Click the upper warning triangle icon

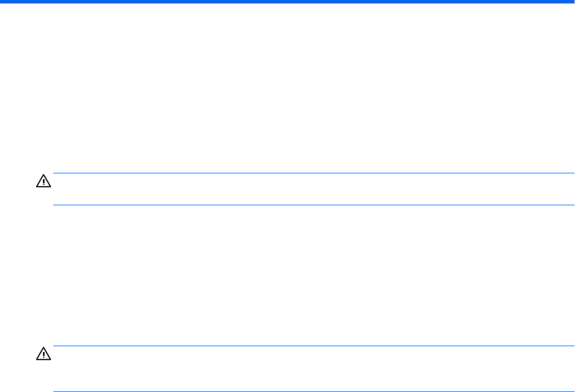point(43,181)
